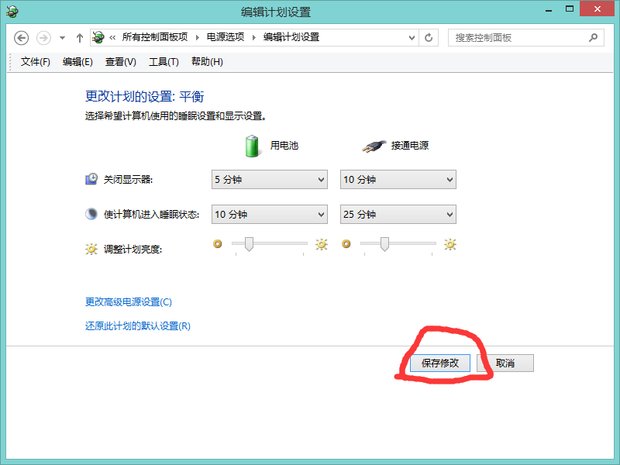Click the power plug icon
620x465 pixels.
pos(374,146)
